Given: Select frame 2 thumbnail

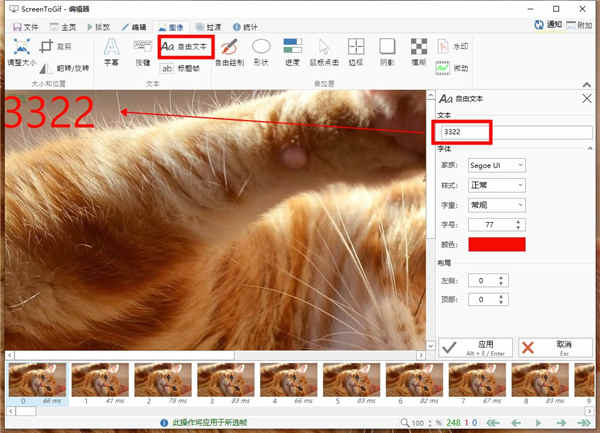Looking at the screenshot, I should (163, 384).
